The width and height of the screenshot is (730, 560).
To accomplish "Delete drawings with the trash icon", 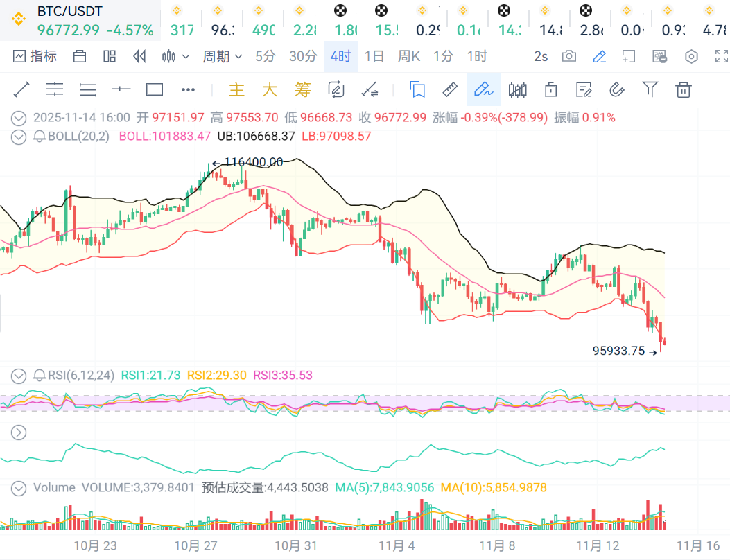I will pos(684,89).
